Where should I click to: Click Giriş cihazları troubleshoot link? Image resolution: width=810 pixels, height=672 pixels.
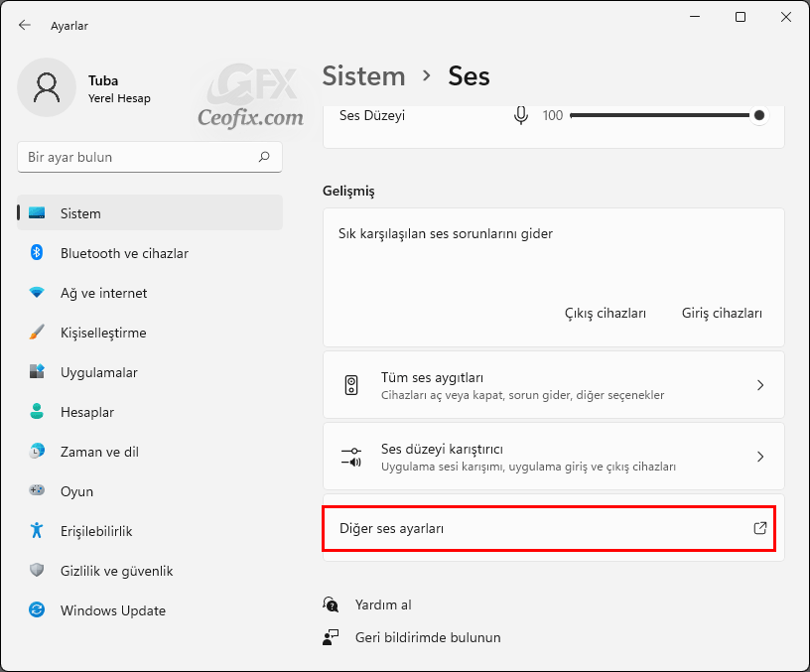tap(722, 313)
